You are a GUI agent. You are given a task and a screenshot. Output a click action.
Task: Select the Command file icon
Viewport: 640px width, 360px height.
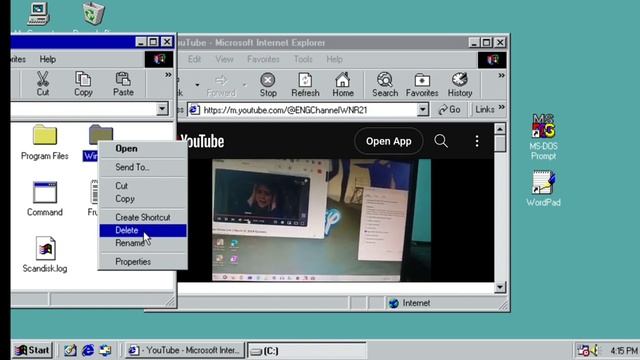pos(45,199)
